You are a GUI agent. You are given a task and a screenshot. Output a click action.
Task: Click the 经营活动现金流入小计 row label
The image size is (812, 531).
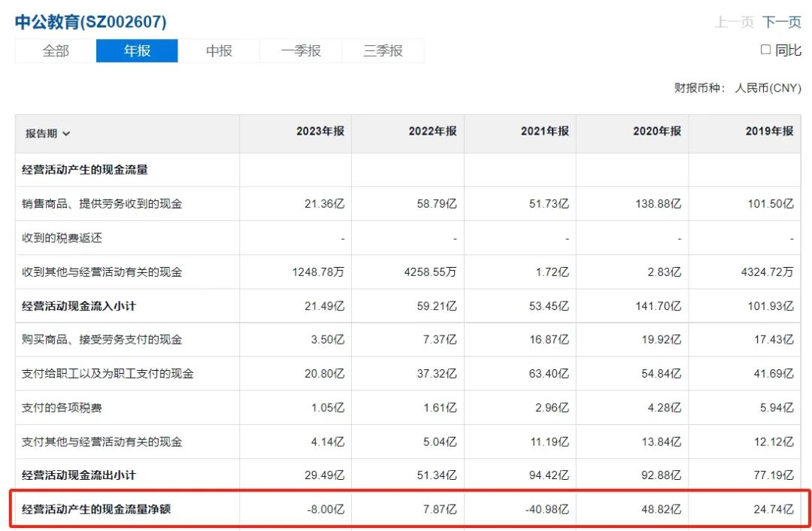pos(79,306)
